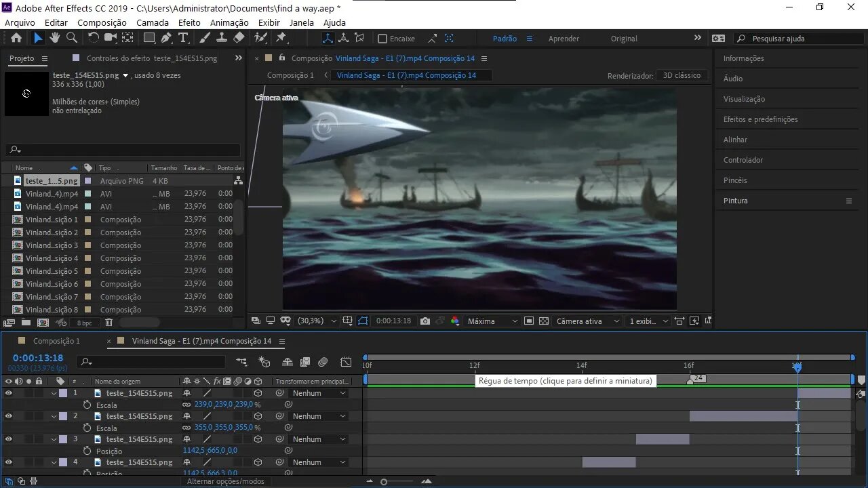Select the Eraser tool
868x488 pixels.
click(239, 38)
